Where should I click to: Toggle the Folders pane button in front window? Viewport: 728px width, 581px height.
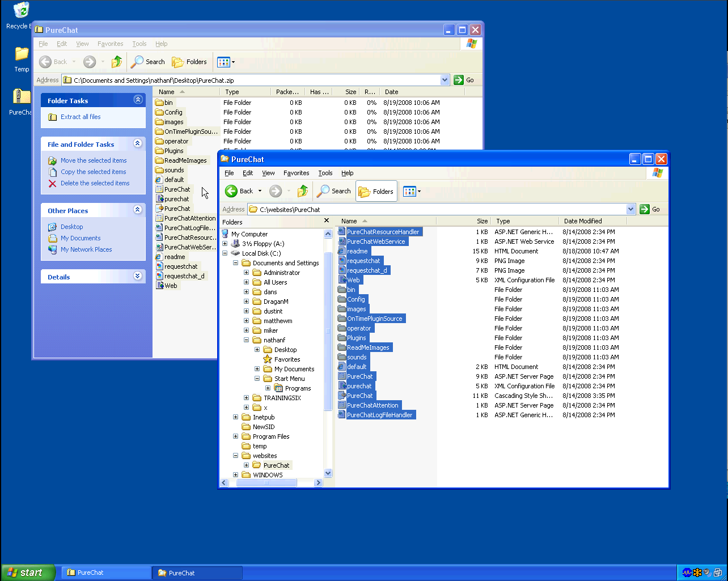[x=376, y=191]
